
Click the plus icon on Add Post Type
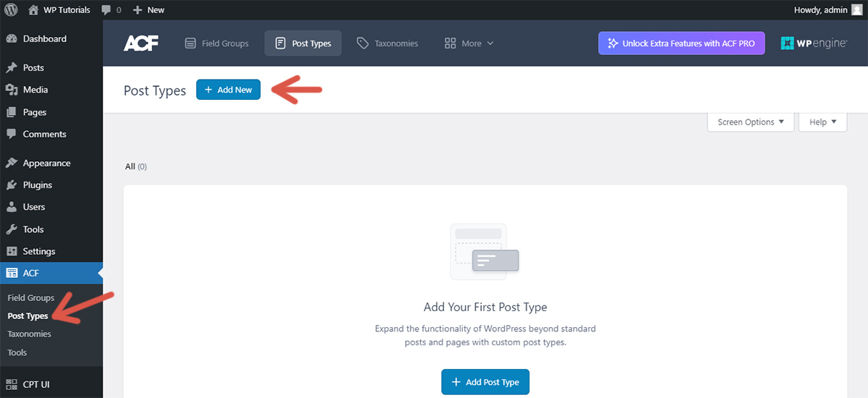456,382
